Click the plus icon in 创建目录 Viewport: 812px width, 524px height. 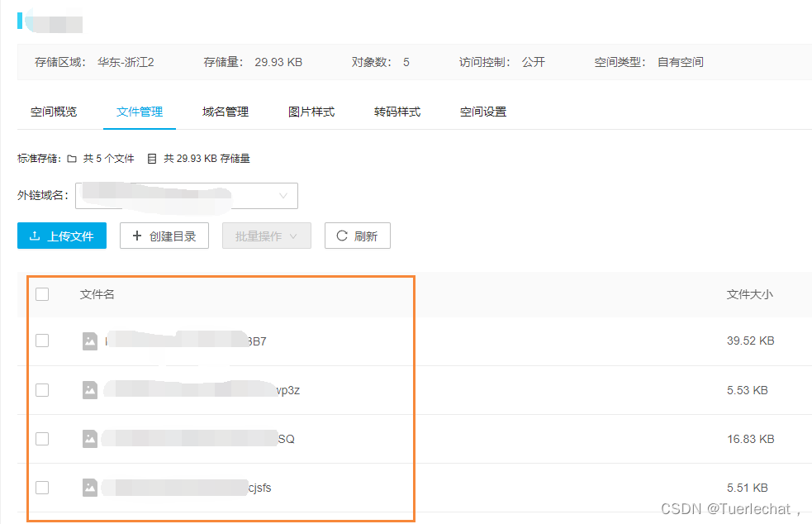click(x=137, y=236)
